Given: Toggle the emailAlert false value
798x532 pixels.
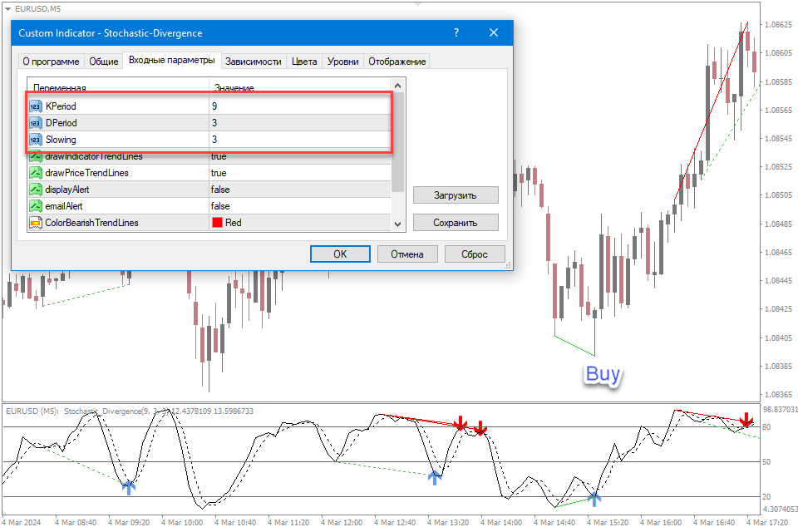Looking at the screenshot, I should click(x=220, y=206).
